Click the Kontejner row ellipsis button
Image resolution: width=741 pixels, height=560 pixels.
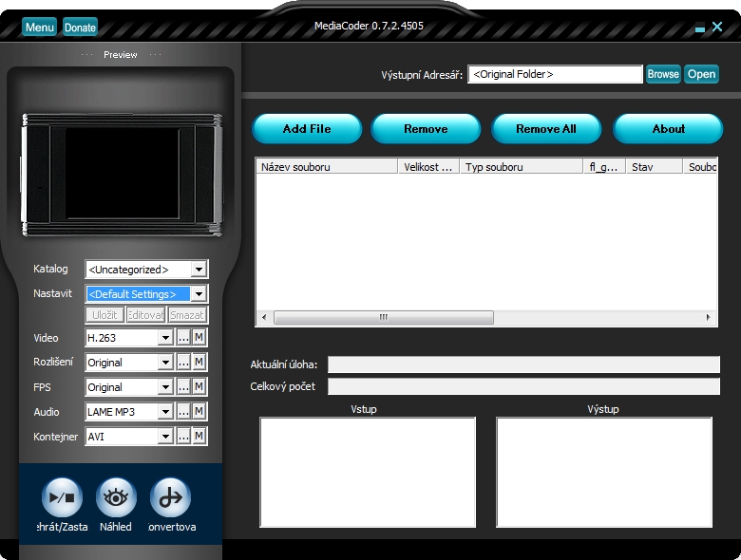[x=183, y=437]
